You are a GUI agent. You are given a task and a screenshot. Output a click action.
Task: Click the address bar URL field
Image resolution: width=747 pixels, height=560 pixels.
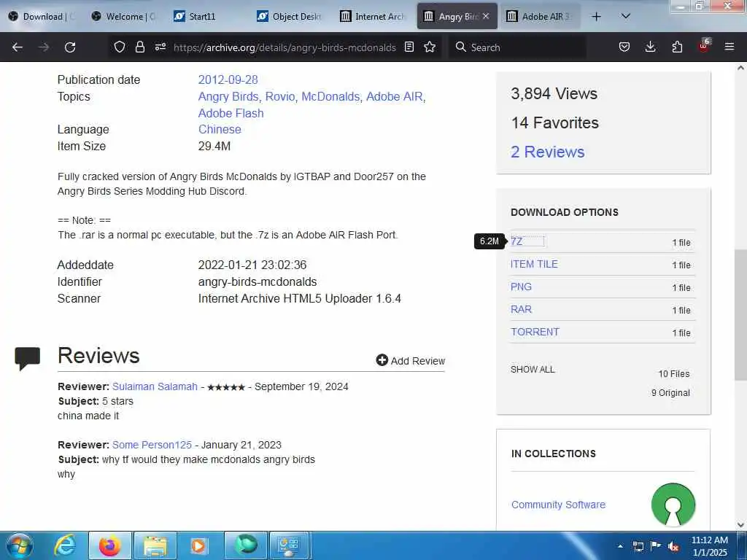[285, 47]
